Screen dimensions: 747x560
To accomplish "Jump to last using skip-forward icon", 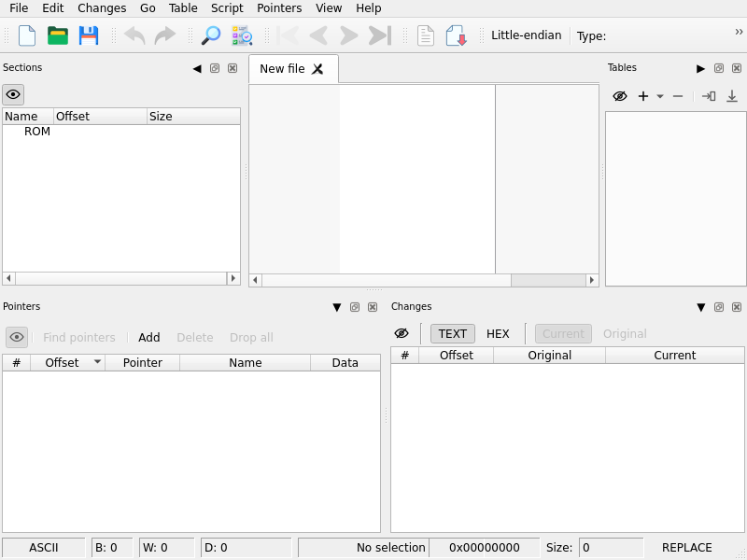I will 380,35.
